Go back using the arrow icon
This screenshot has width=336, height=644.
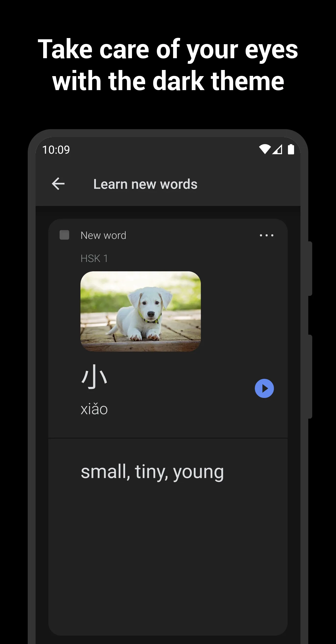(x=58, y=184)
